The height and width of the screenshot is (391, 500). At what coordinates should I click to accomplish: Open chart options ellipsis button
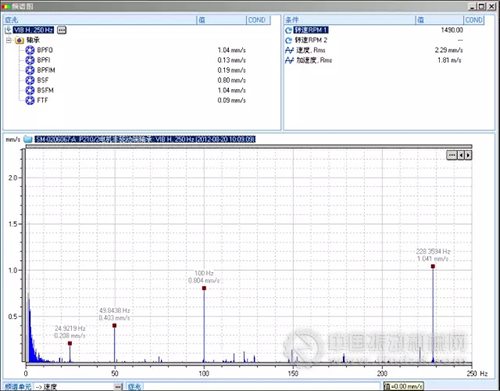point(452,155)
